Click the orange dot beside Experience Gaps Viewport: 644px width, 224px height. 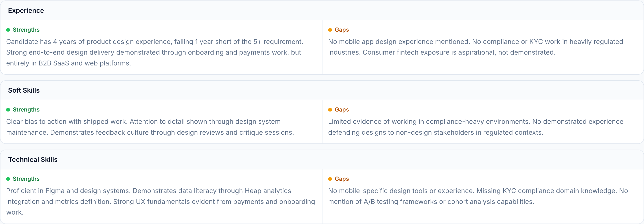pos(330,30)
